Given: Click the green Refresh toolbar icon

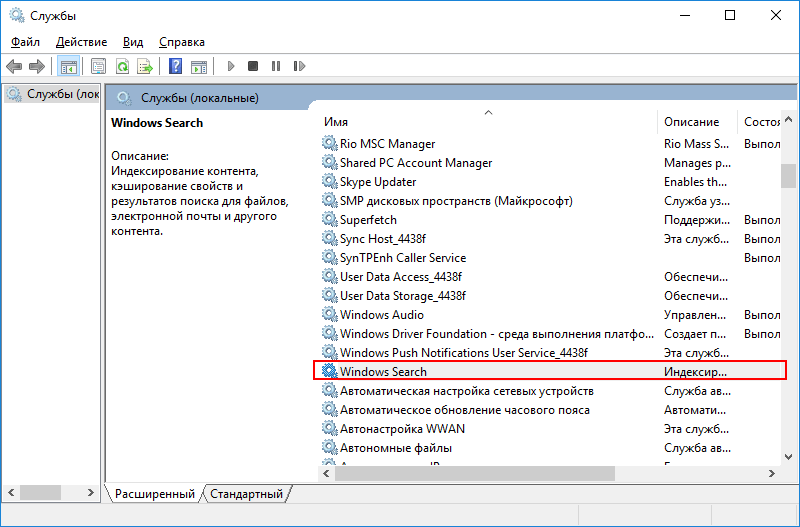Looking at the screenshot, I should coord(122,66).
